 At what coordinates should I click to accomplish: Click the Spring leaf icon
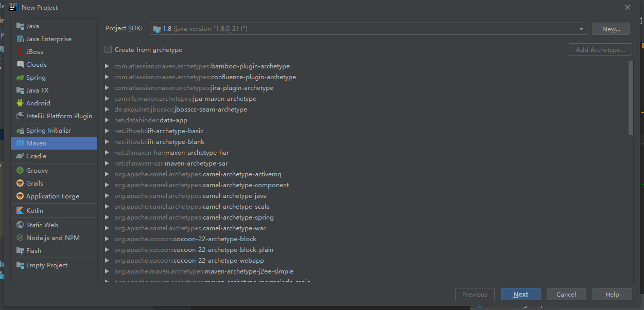20,78
